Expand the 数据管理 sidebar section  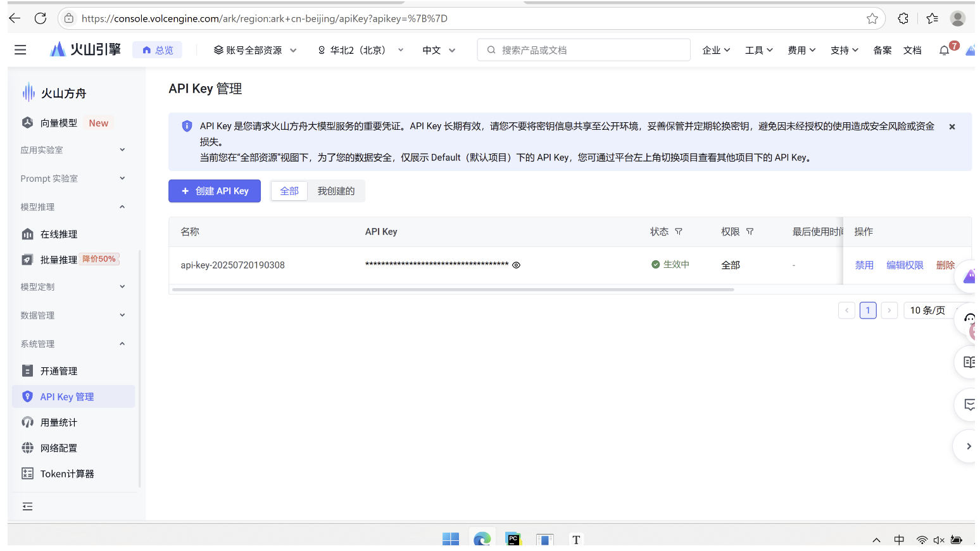tap(73, 315)
